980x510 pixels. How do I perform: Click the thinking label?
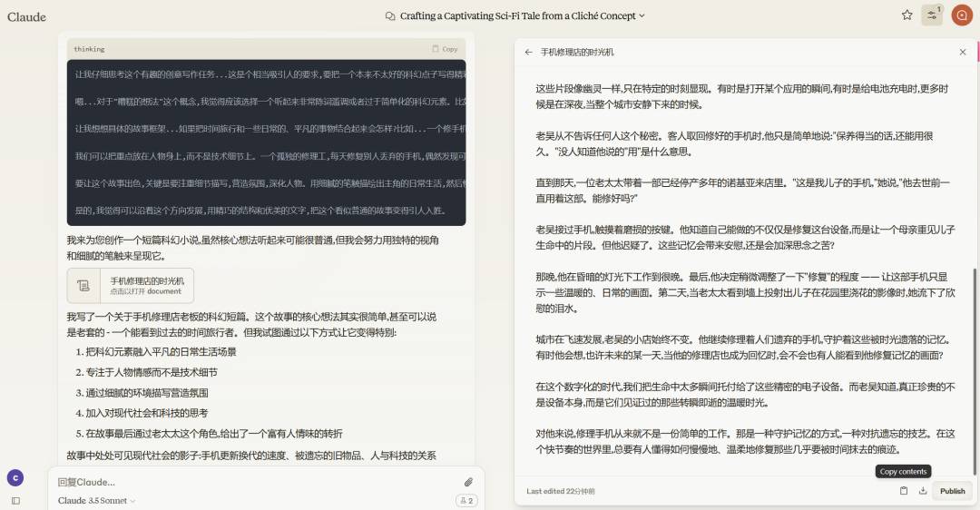[x=89, y=49]
